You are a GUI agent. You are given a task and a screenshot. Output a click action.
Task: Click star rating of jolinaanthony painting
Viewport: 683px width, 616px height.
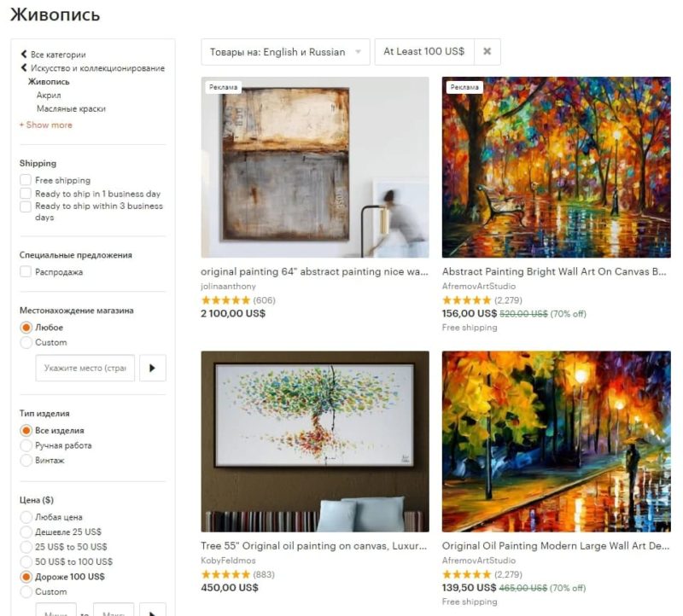[225, 300]
